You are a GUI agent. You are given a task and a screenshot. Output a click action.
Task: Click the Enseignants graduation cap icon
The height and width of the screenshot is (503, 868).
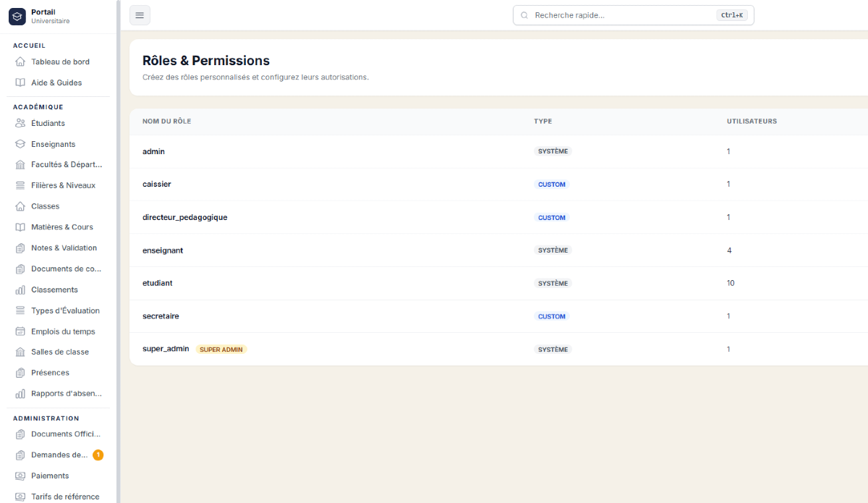(x=20, y=144)
